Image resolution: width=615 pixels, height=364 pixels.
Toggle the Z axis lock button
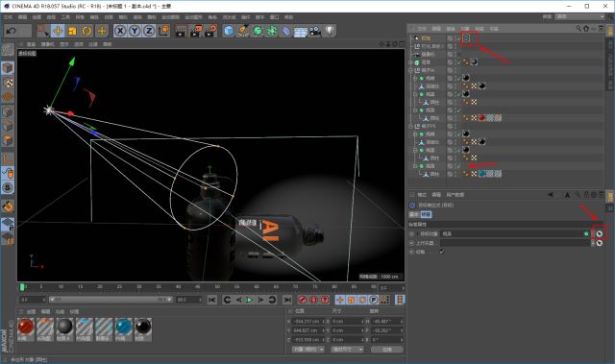coord(149,31)
